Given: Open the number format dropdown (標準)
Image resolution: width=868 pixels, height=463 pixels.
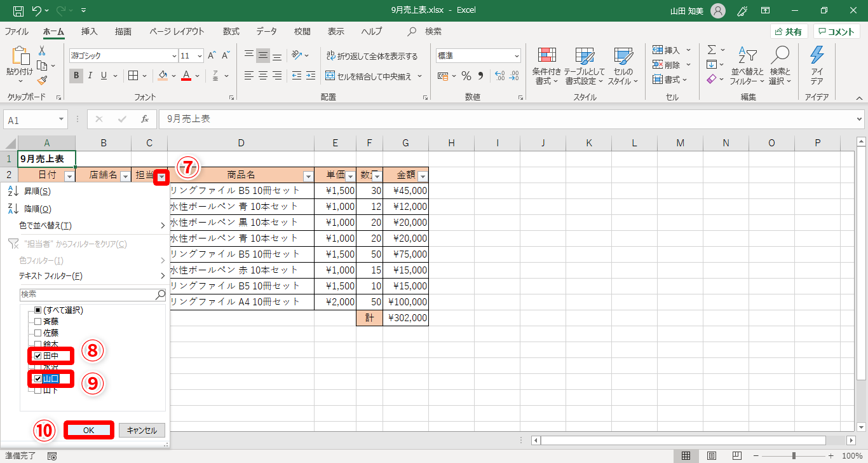Looking at the screenshot, I should click(515, 56).
